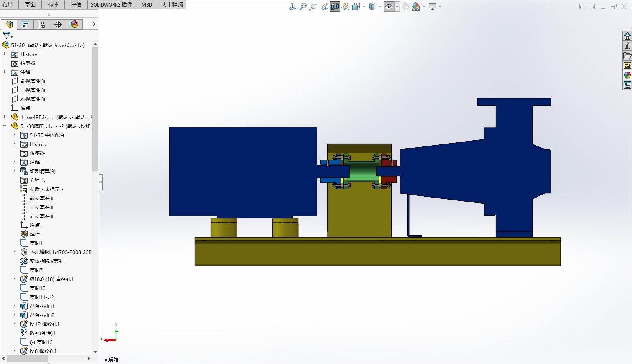This screenshot has height=364, width=632.
Task: Toggle the Section View tool
Action: [335, 7]
